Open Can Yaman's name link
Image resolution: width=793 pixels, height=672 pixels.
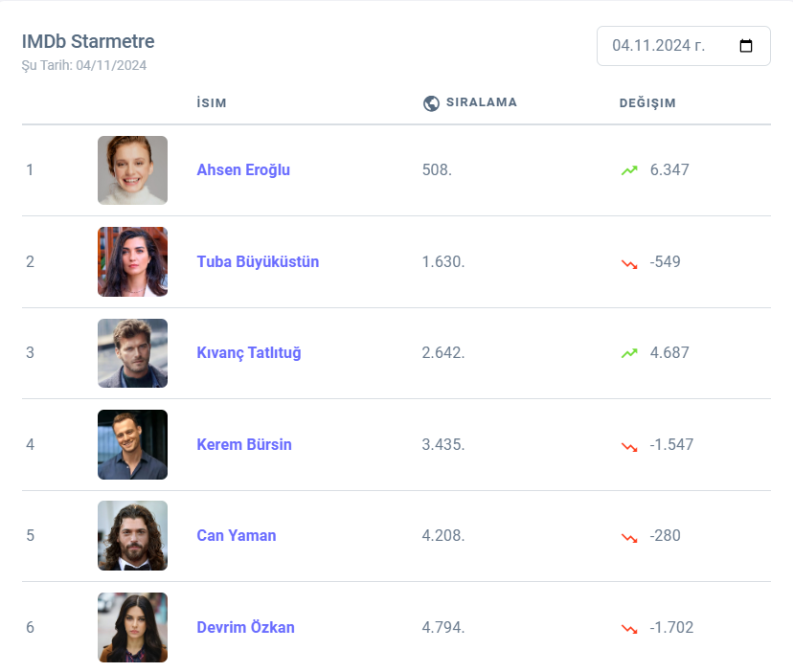tap(237, 536)
